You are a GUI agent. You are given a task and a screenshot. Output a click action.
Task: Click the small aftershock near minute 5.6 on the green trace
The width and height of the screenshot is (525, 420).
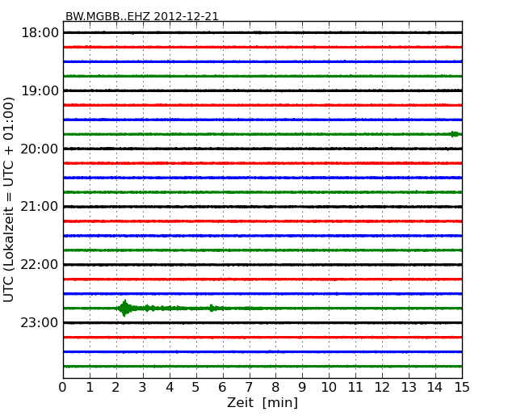point(212,308)
